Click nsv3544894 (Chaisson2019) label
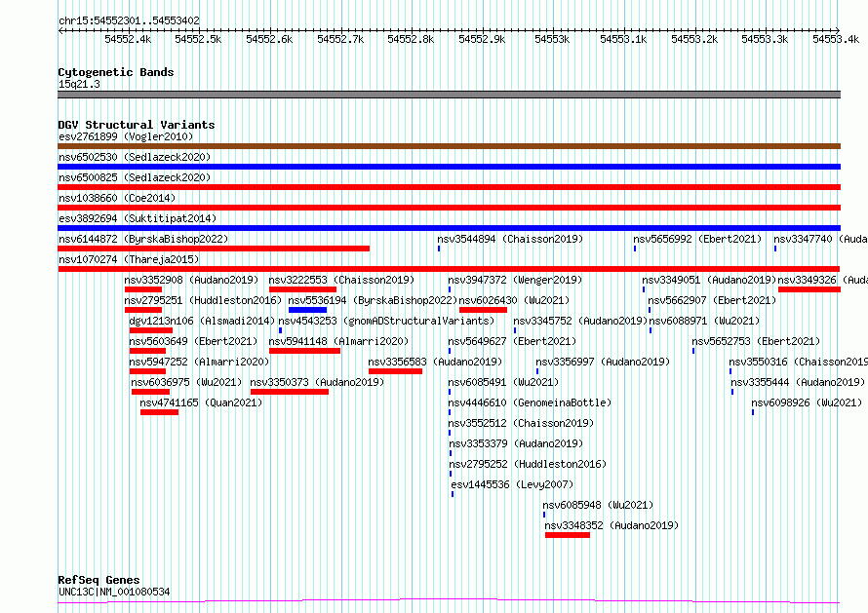Image resolution: width=868 pixels, height=613 pixels. pyautogui.click(x=510, y=239)
